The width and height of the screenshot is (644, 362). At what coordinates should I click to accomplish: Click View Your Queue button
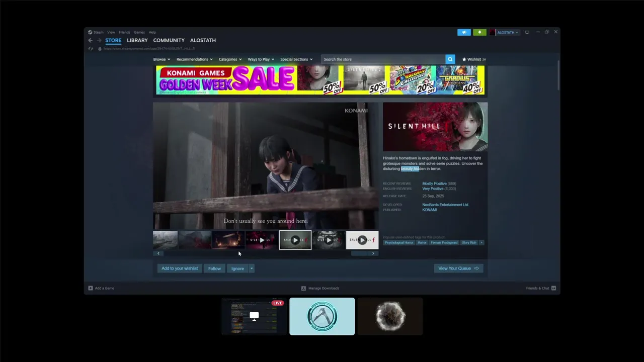click(458, 268)
